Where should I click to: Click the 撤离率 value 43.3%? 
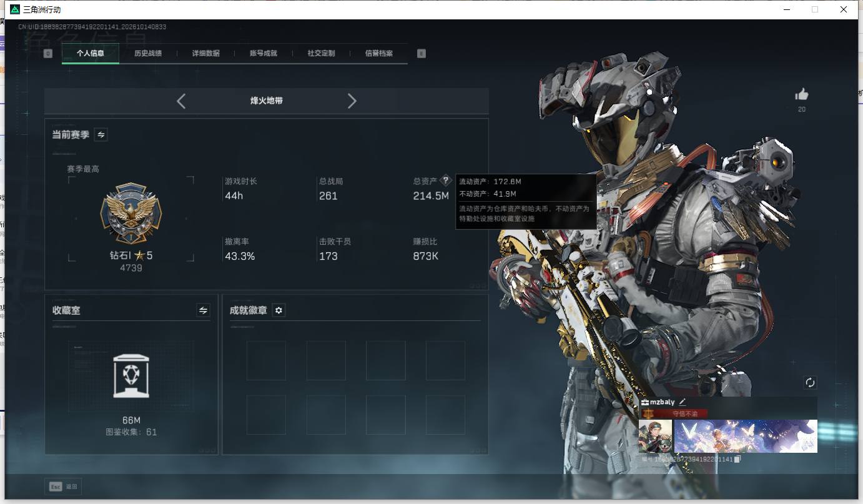point(240,256)
